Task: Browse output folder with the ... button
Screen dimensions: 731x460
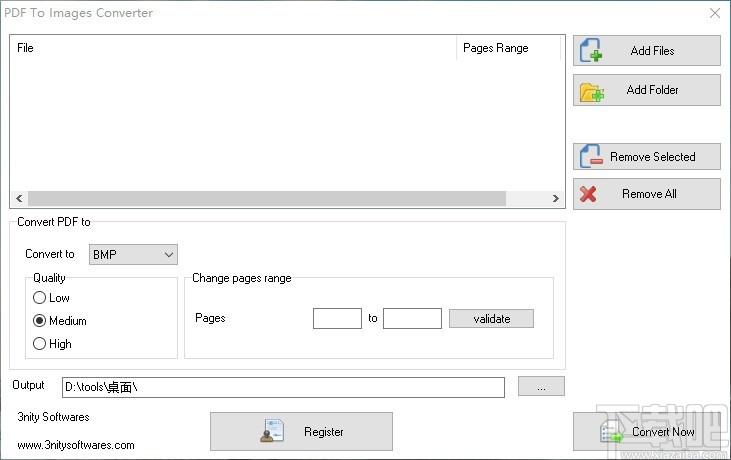Action: (541, 386)
